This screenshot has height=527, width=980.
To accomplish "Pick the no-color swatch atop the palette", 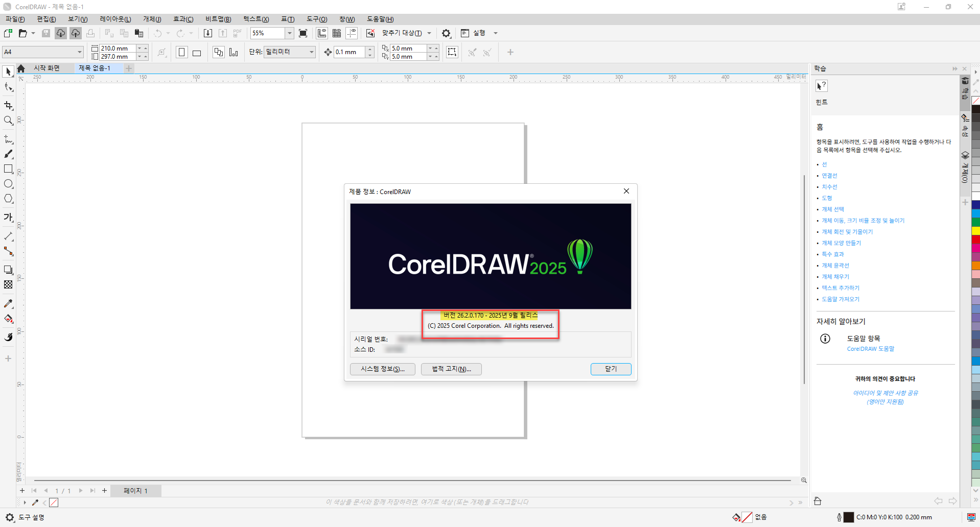I will (975, 101).
